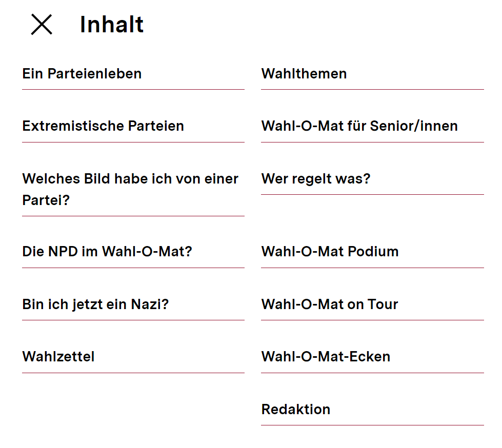Go to Wer regelt was?
The height and width of the screenshot is (448, 502).
tap(316, 179)
